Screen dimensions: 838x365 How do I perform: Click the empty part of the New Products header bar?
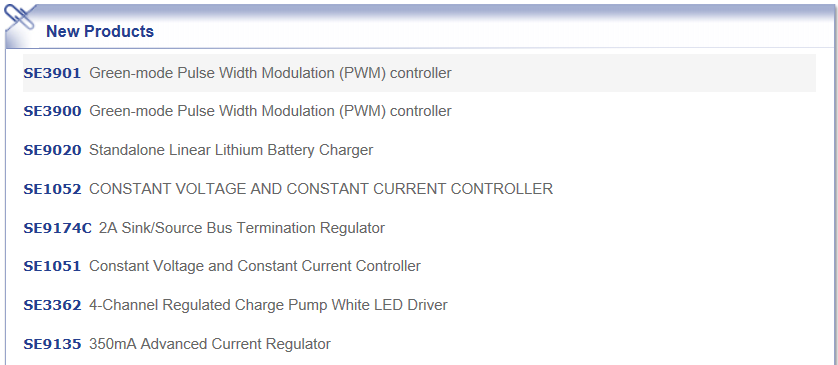coord(492,29)
